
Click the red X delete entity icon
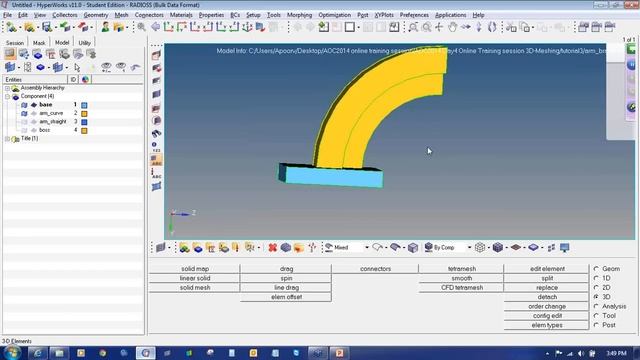click(x=273, y=247)
